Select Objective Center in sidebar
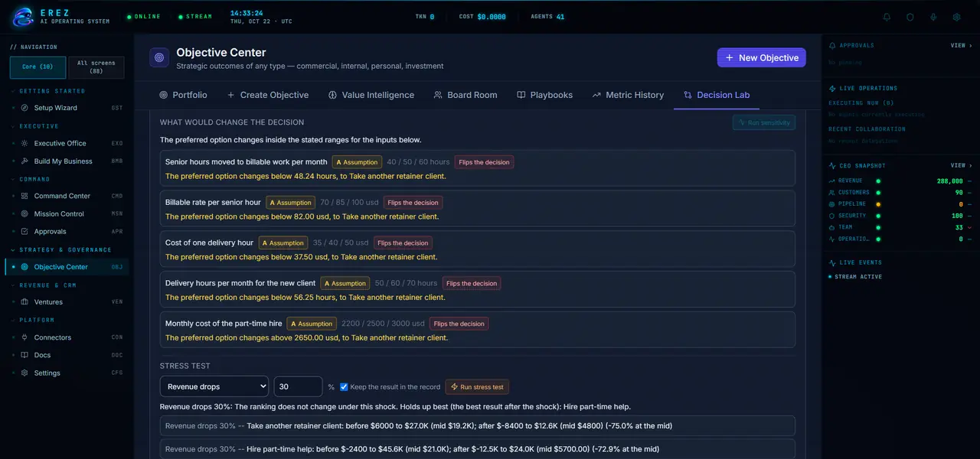Viewport: 980px width, 459px height. pyautogui.click(x=67, y=267)
